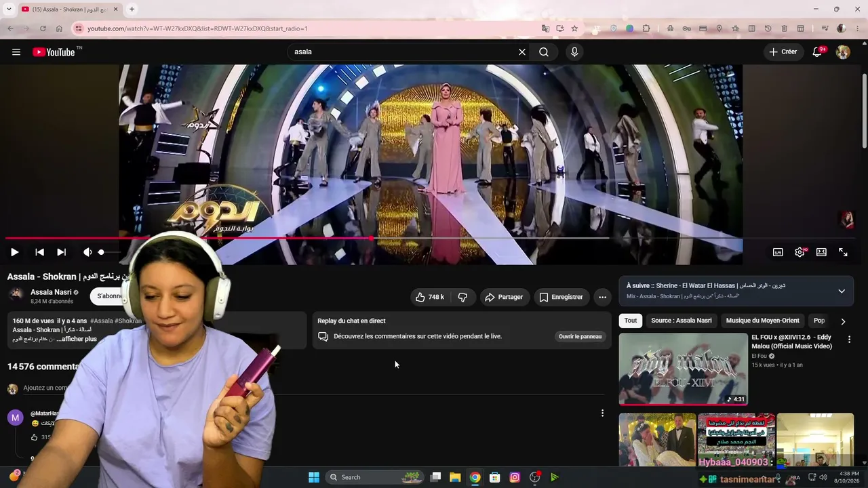The image size is (868, 488).
Task: Switch the player to theater mode
Action: [x=821, y=252]
